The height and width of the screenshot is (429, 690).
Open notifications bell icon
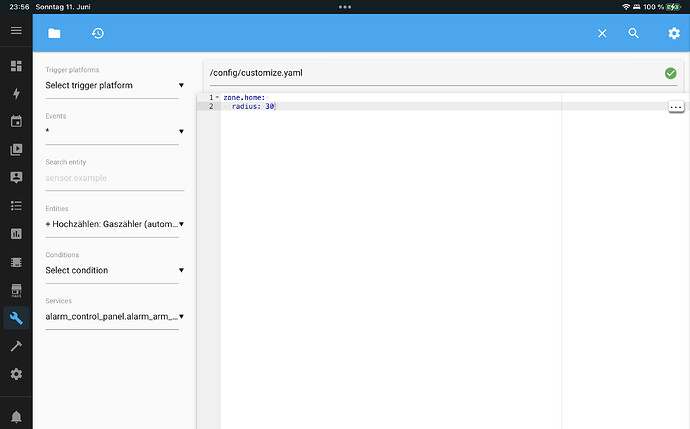click(x=16, y=417)
